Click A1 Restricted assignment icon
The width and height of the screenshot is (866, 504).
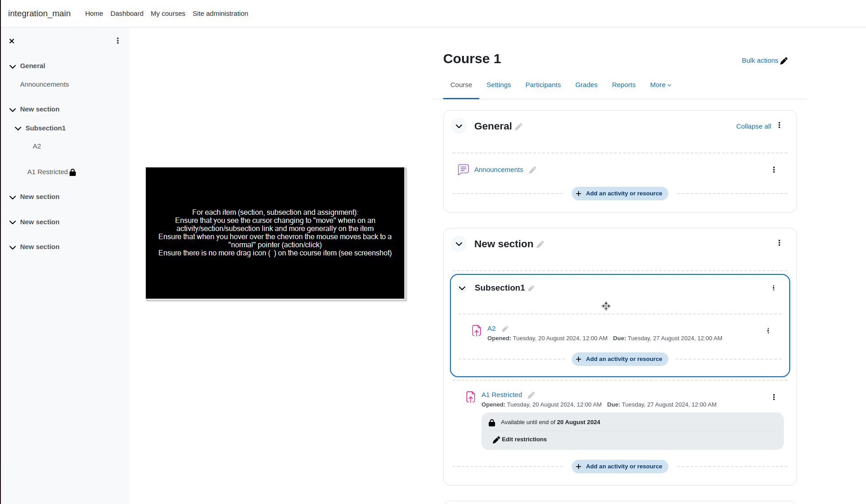click(x=470, y=397)
